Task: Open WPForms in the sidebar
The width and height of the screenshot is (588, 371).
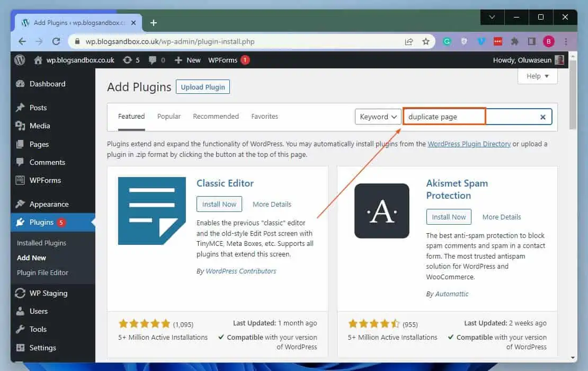Action: (x=45, y=180)
